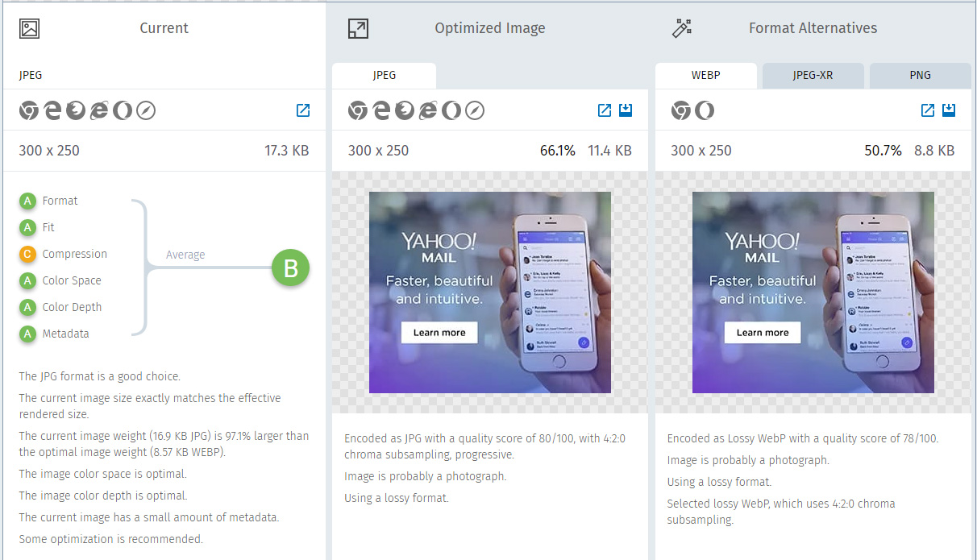The image size is (977, 560).
Task: Click the Average label
Action: pyautogui.click(x=185, y=255)
